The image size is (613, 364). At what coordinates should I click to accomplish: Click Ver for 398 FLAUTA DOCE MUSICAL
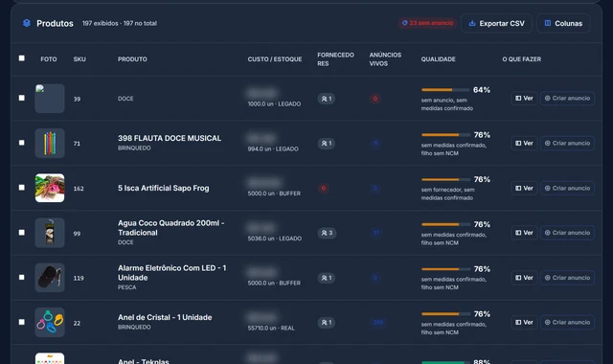pyautogui.click(x=524, y=143)
